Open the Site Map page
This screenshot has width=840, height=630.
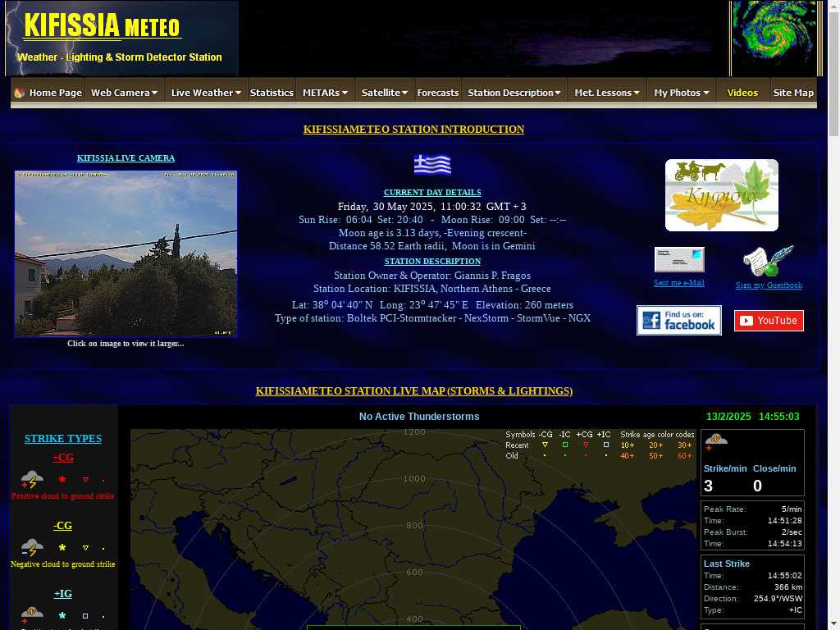pyautogui.click(x=793, y=93)
